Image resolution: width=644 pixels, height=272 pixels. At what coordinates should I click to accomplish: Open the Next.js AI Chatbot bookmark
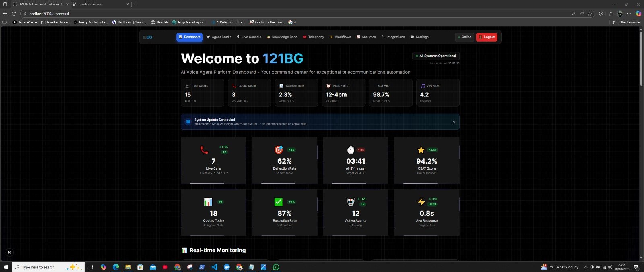tap(91, 22)
